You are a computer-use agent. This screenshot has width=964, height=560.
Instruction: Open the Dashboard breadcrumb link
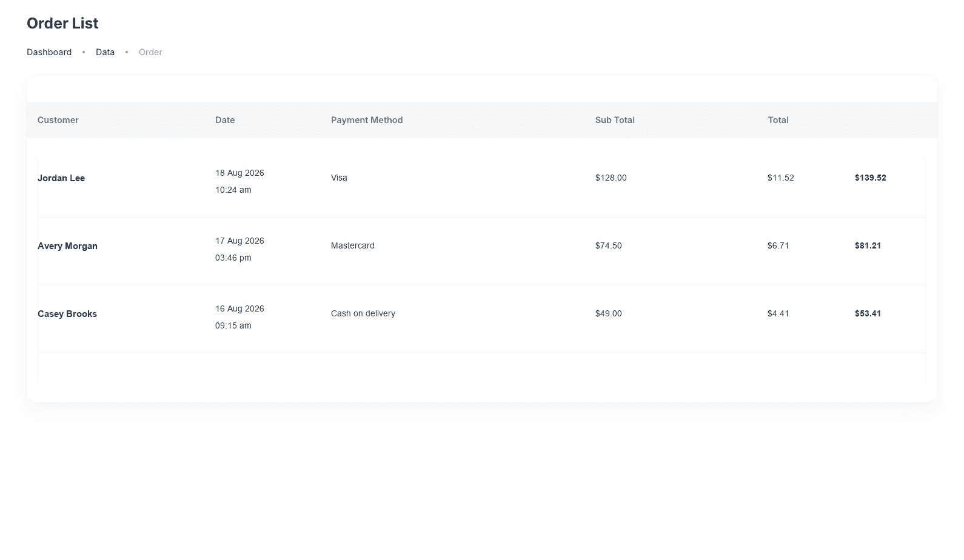49,52
